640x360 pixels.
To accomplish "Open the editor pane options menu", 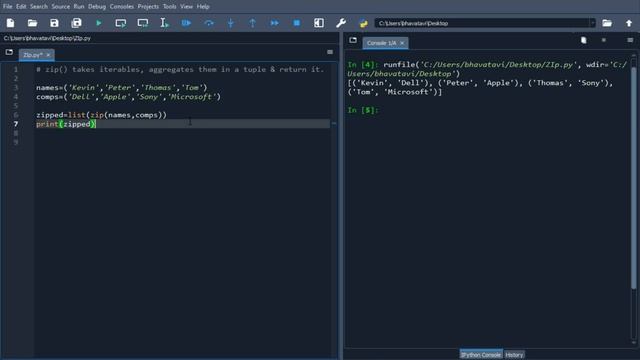I will [x=330, y=52].
